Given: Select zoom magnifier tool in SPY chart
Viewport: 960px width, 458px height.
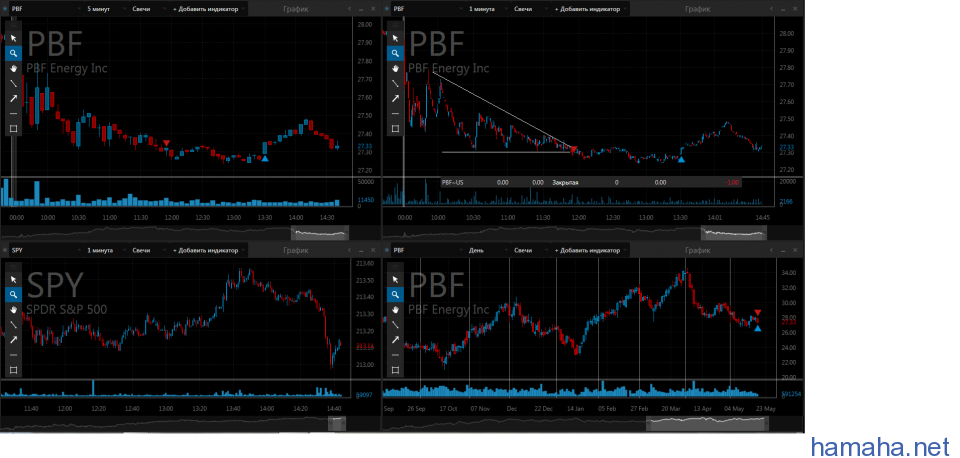Looking at the screenshot, I should [x=13, y=295].
